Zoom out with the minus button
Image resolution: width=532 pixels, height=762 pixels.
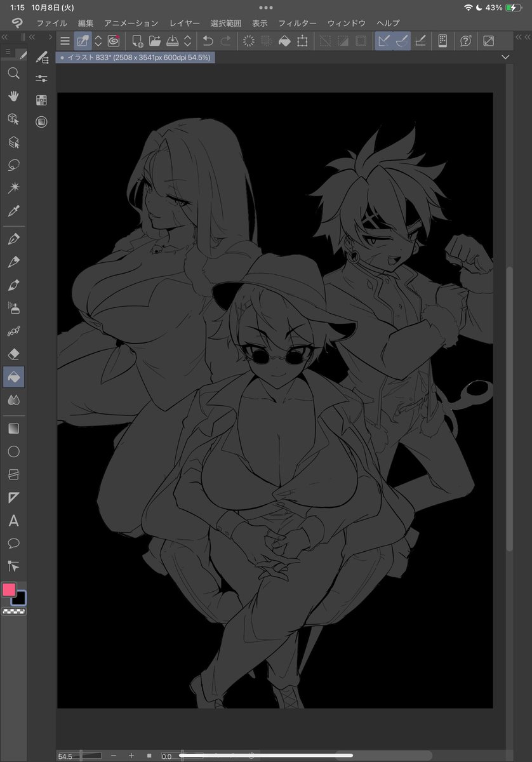[113, 756]
